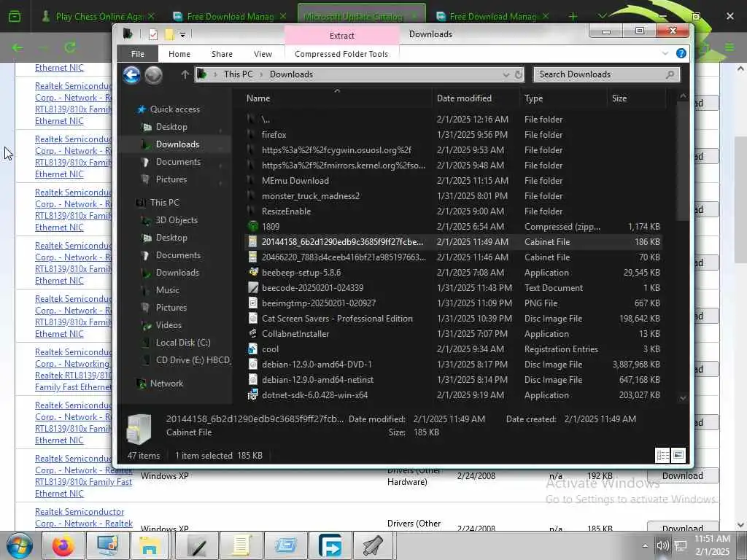747x560 pixels.
Task: Show hidden system tray icons
Action: pos(645,545)
